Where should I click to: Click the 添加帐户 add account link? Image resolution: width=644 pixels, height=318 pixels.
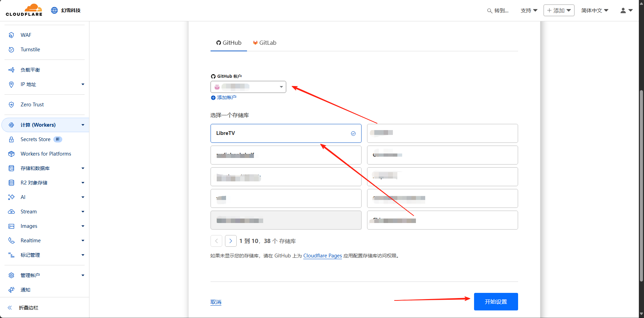coord(227,98)
